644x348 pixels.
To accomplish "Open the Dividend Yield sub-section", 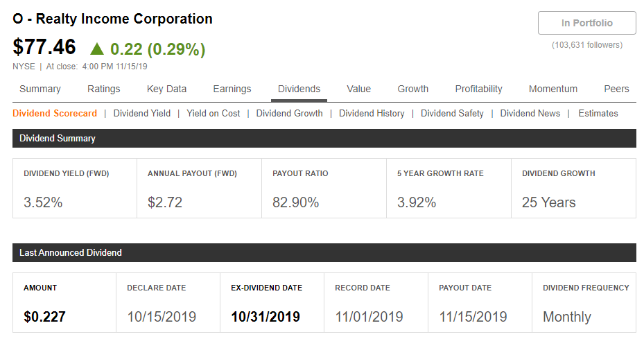I will pyautogui.click(x=141, y=113).
